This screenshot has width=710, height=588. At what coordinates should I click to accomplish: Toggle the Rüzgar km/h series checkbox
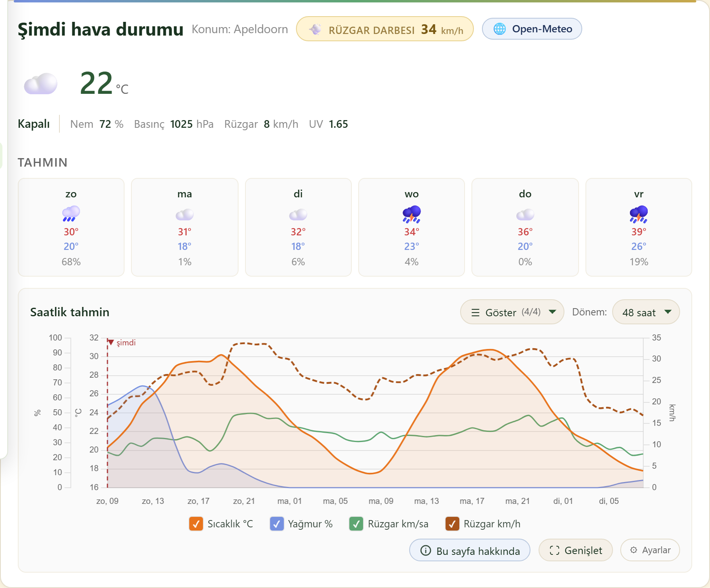tap(452, 524)
